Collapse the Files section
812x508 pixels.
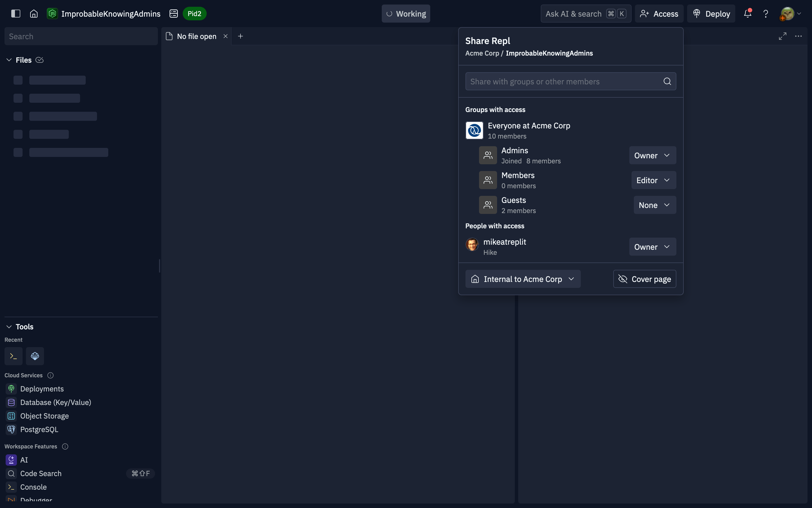click(9, 60)
